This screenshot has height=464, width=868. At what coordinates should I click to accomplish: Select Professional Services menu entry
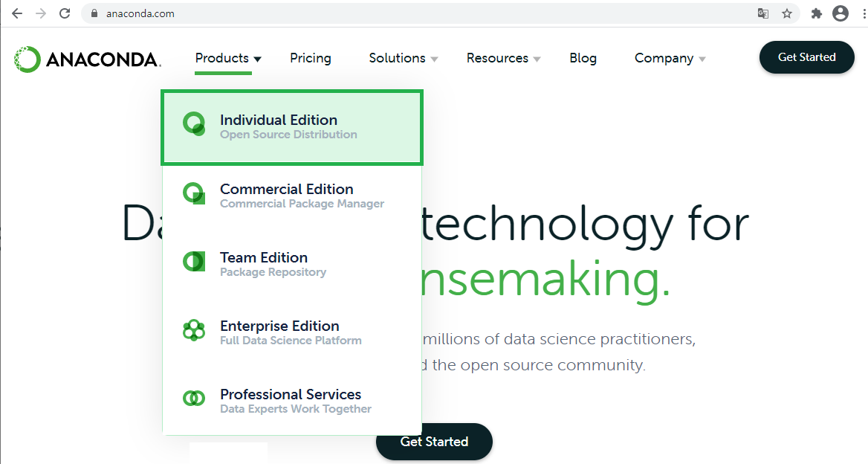292,401
